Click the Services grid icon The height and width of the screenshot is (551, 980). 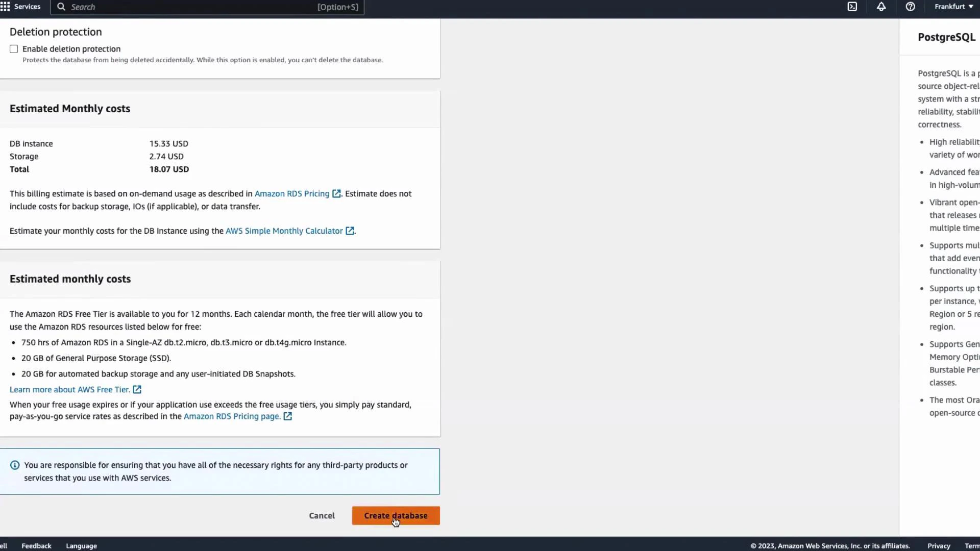(5, 6)
